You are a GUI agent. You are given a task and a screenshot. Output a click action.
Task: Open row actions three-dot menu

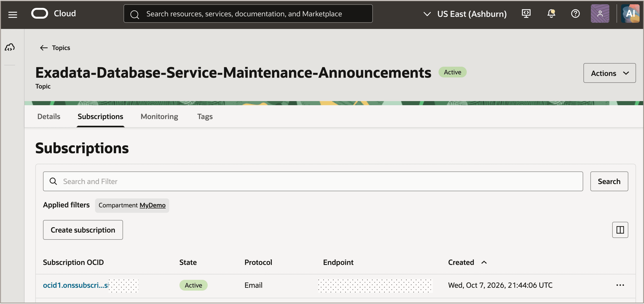(x=620, y=285)
